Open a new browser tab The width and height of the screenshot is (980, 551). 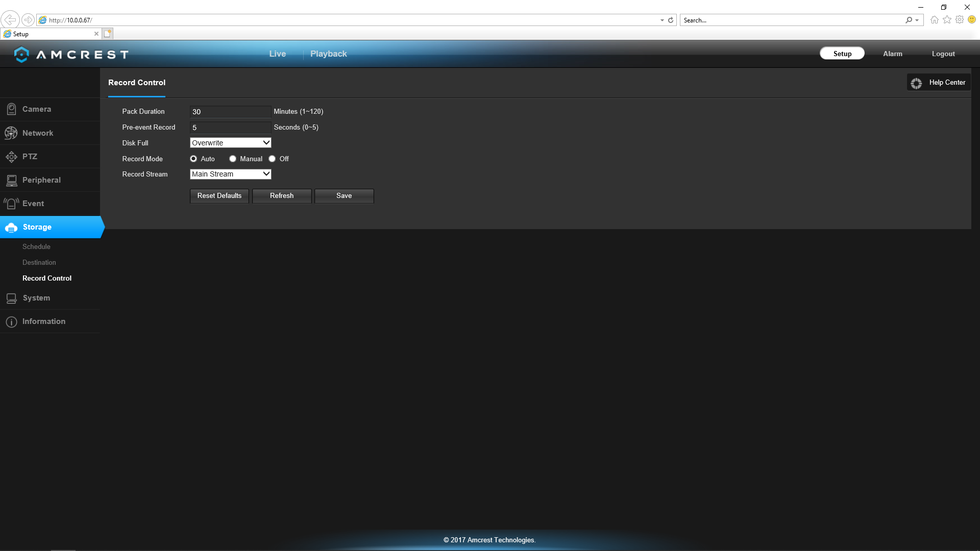[x=107, y=34]
